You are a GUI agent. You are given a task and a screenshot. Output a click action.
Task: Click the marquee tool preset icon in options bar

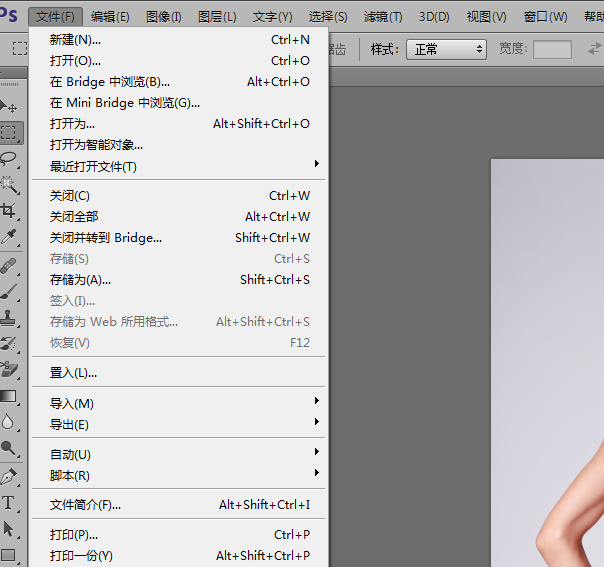19,49
